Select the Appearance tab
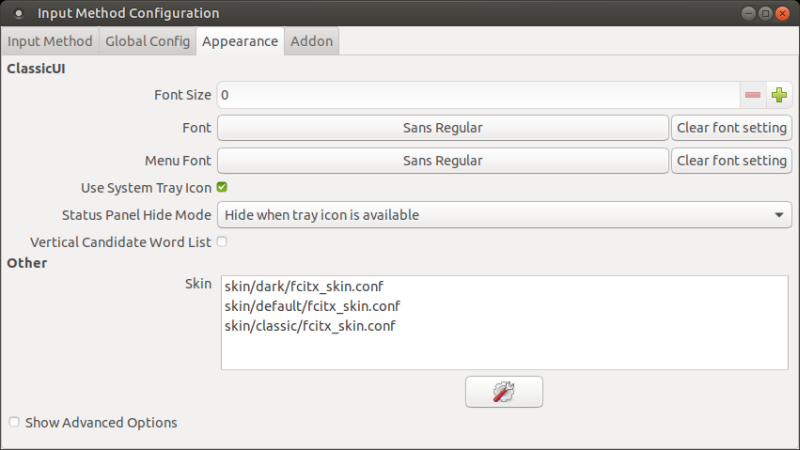The image size is (800, 450). pyautogui.click(x=240, y=41)
